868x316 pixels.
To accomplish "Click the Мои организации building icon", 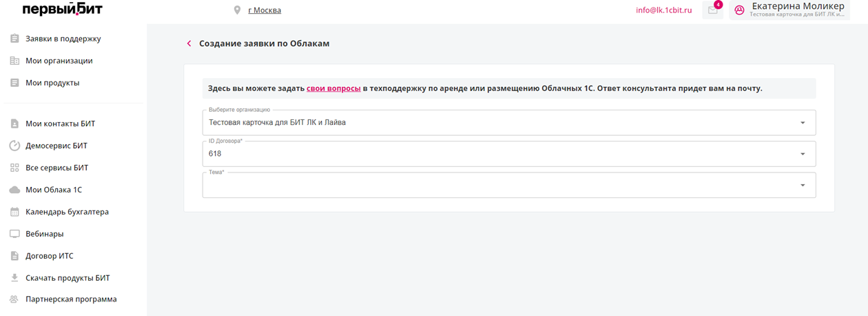I will pos(14,61).
